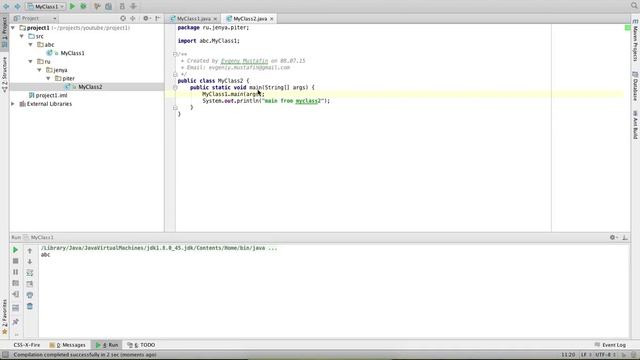Toggle tool window bars in bottom-left corner

pos(5,355)
